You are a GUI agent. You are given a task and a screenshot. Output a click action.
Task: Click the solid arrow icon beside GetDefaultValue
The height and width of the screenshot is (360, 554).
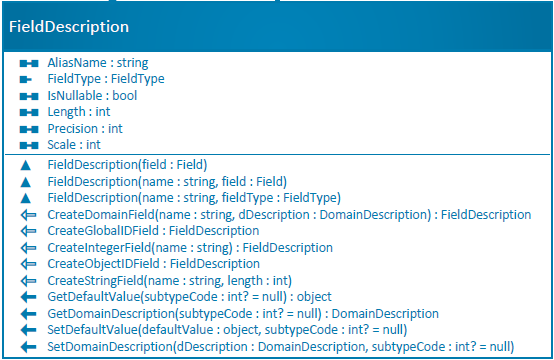(x=28, y=297)
